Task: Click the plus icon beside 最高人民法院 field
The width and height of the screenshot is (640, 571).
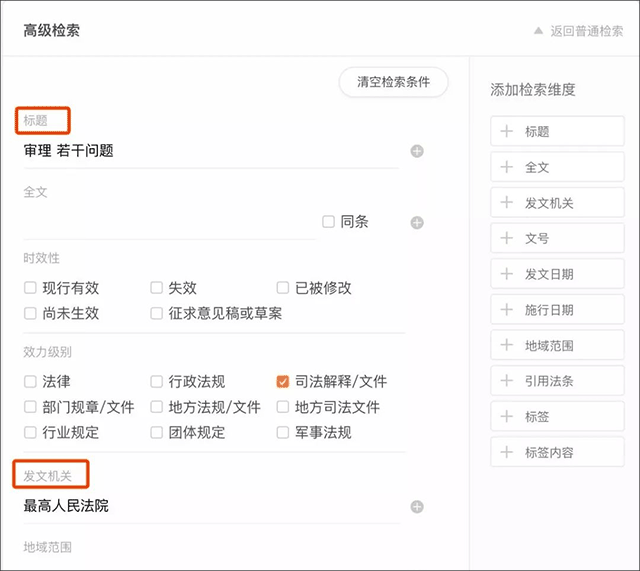Action: click(417, 507)
